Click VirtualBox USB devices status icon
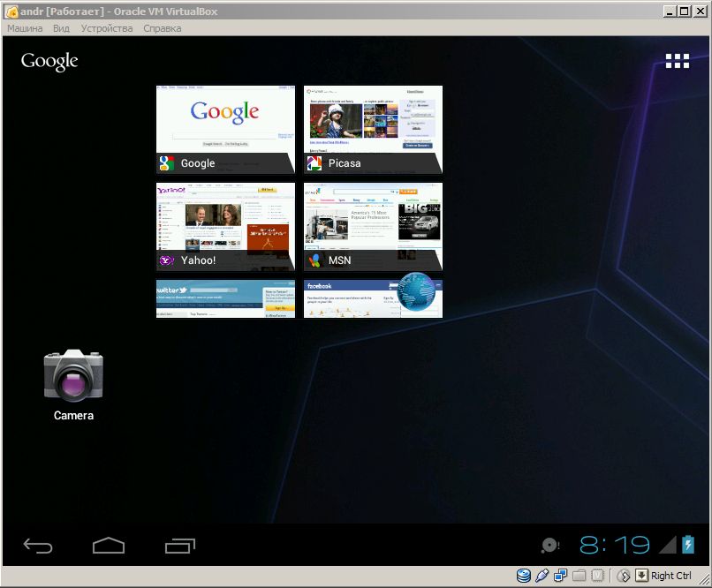Screen dimensions: 712x588 (542, 576)
